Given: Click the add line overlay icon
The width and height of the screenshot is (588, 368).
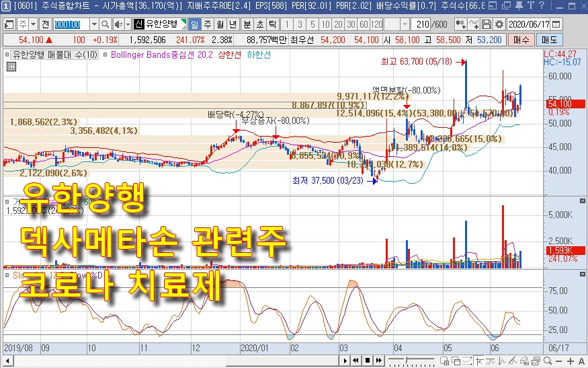Looking at the screenshot, I should tap(474, 24).
